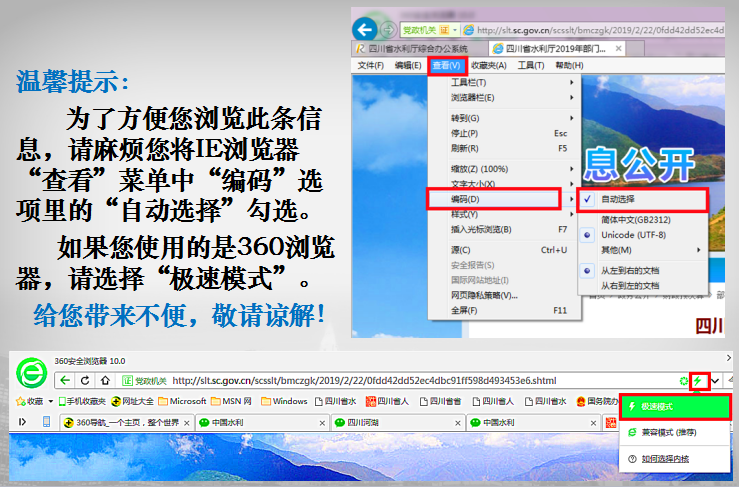739x487 pixels.
Task: Open 收藏夹(A) menu
Action: [489, 66]
